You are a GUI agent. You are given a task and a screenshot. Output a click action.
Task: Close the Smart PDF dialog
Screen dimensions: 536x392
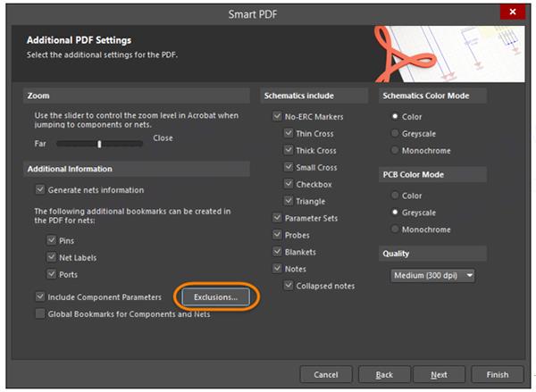[512, 12]
